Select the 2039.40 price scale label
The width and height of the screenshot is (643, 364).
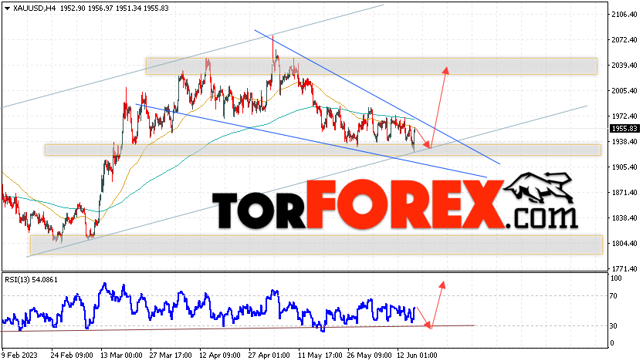click(624, 66)
